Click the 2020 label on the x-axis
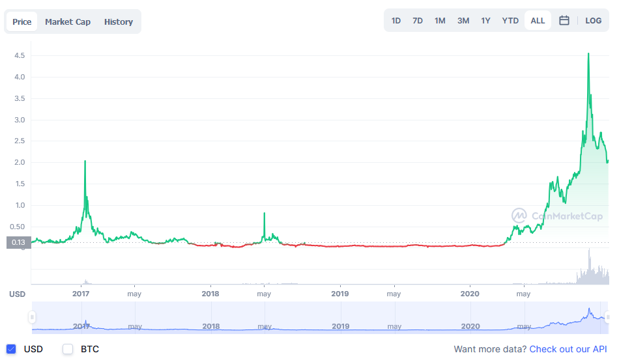This screenshot has width=619, height=364. pos(470,294)
